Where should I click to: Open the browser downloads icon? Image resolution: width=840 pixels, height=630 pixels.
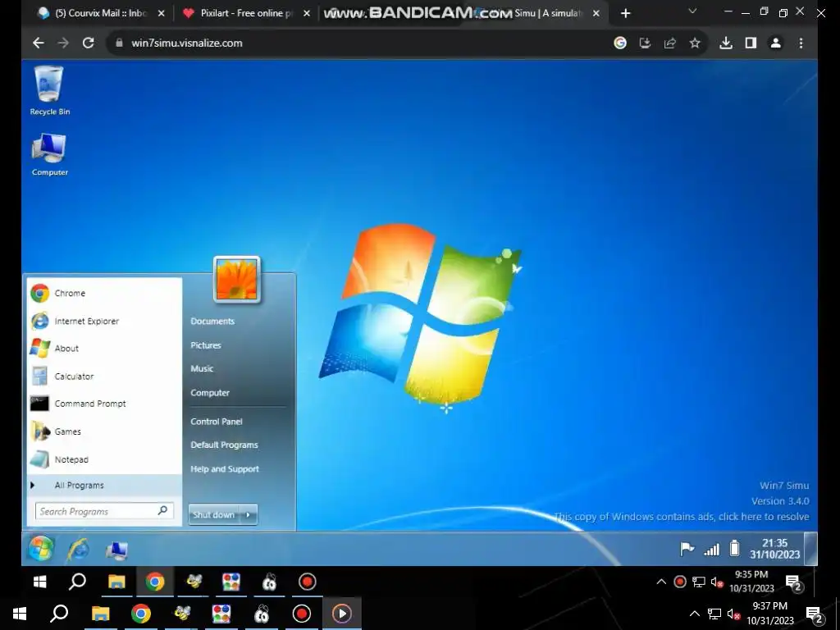726,43
